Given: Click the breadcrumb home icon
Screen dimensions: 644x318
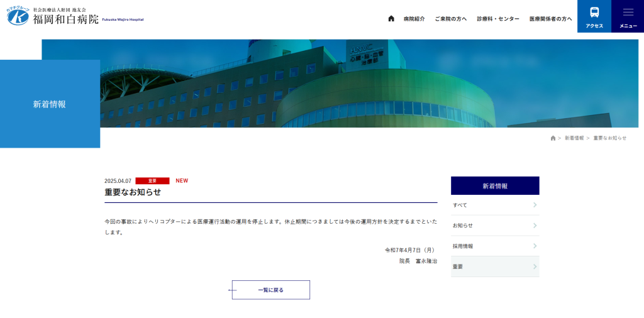Looking at the screenshot, I should pyautogui.click(x=553, y=138).
